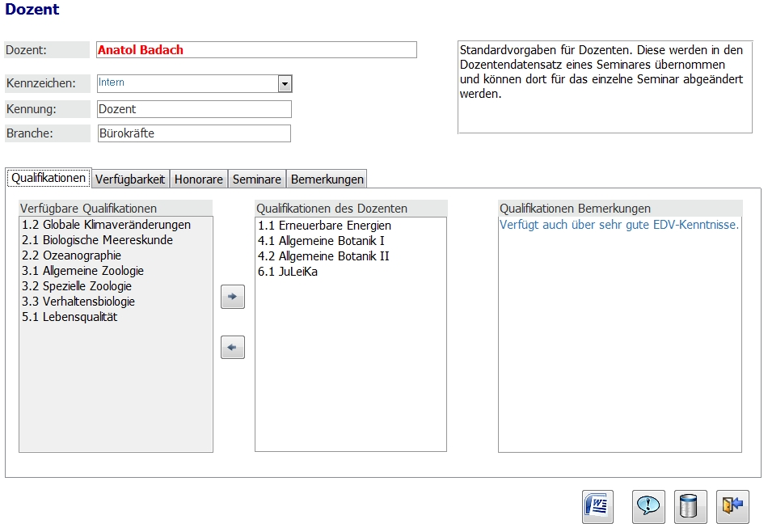Select 2.2 Ozeanographie from available qualifications

click(72, 255)
